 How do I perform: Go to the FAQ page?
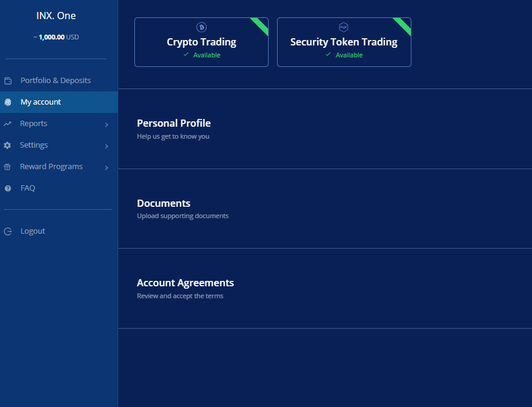(59, 188)
